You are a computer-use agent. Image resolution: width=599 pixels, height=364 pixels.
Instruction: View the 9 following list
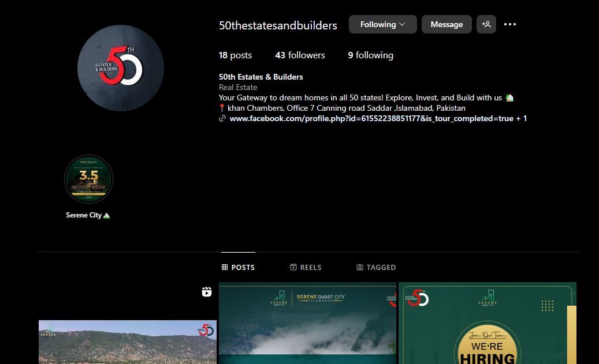point(370,55)
